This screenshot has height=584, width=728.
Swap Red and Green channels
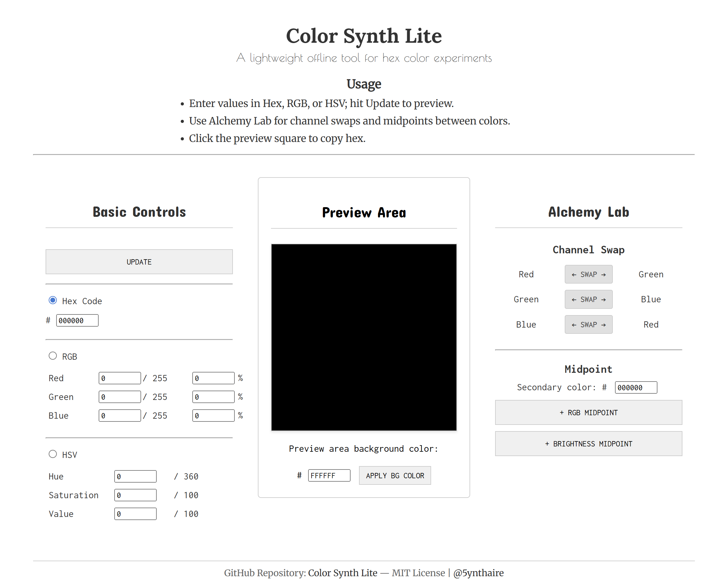point(588,274)
